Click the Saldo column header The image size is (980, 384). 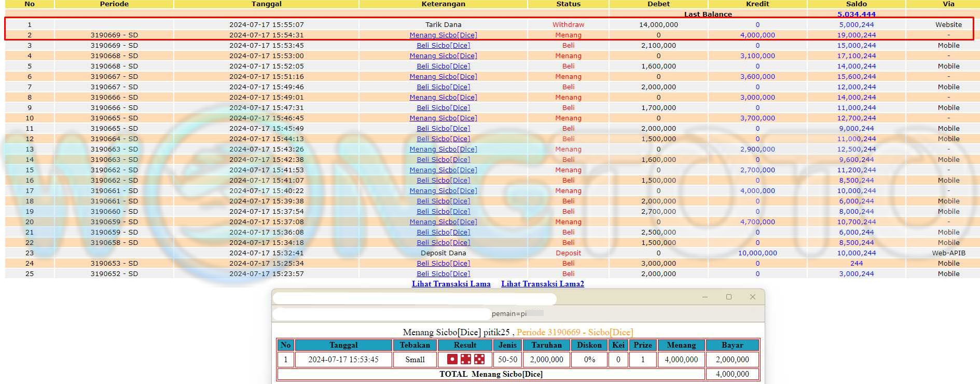[856, 4]
